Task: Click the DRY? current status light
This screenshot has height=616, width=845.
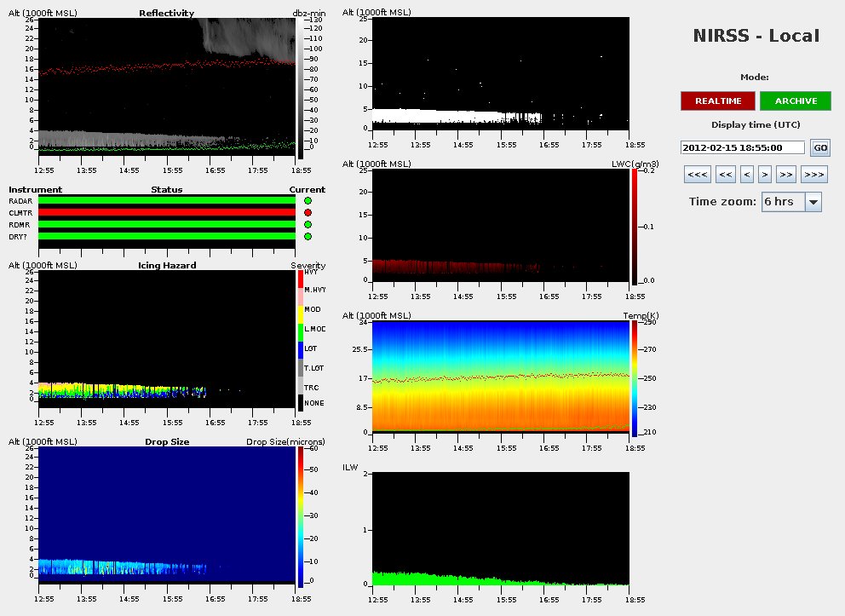Action: click(308, 236)
